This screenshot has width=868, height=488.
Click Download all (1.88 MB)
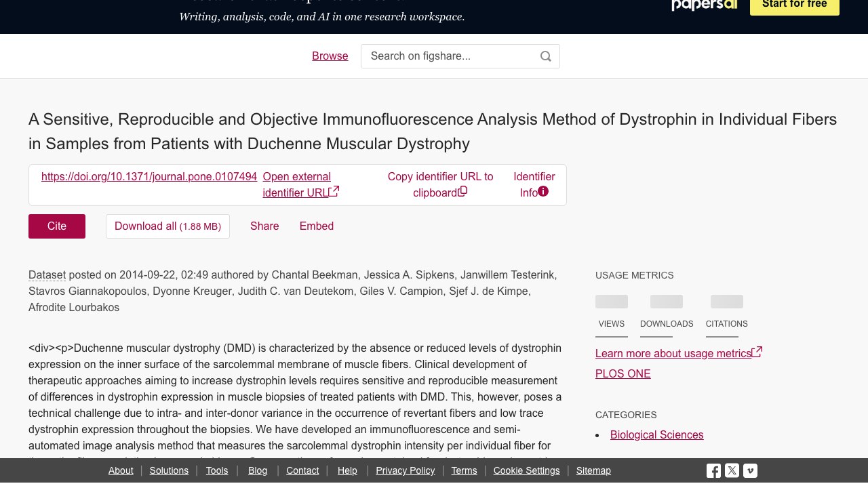click(x=167, y=226)
